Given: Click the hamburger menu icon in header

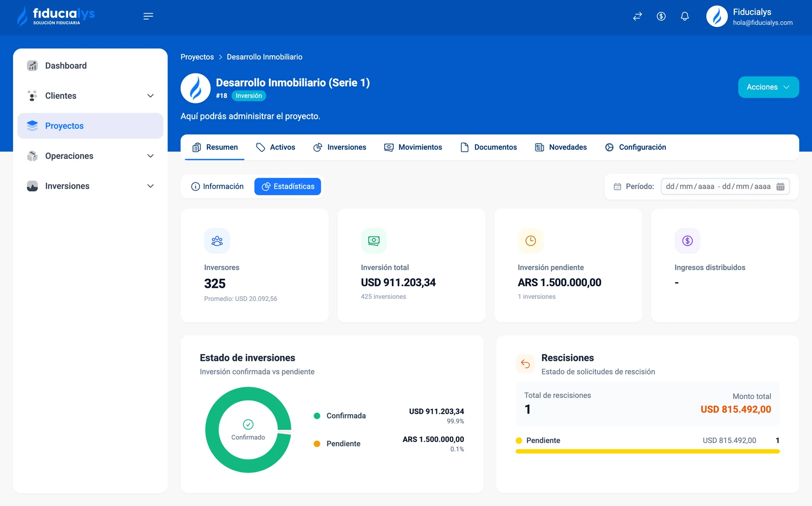Looking at the screenshot, I should pos(148,16).
